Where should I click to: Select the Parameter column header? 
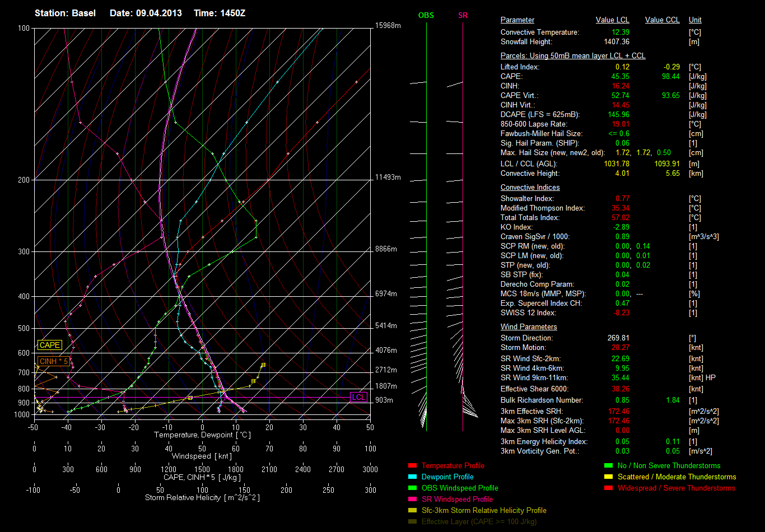coord(517,20)
